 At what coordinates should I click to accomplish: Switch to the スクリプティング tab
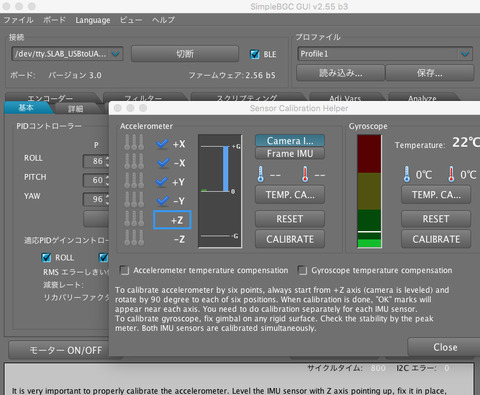247,98
